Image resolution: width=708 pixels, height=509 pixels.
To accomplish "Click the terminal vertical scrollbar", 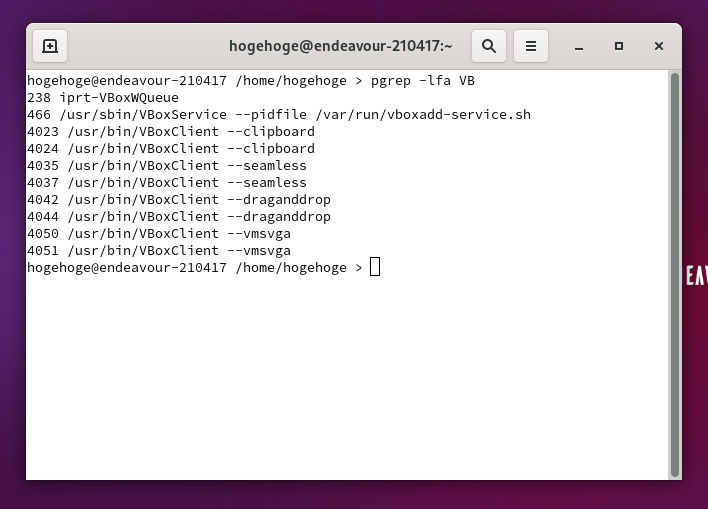I will [675, 275].
